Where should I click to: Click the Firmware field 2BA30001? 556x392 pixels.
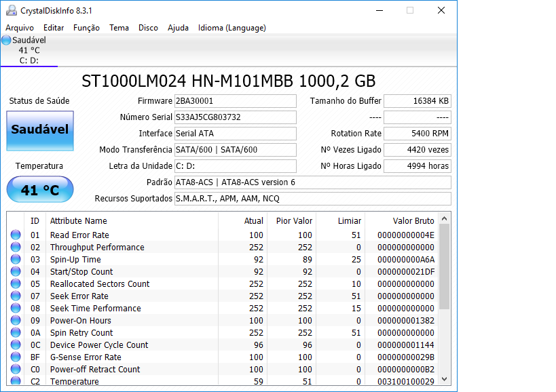pos(235,101)
